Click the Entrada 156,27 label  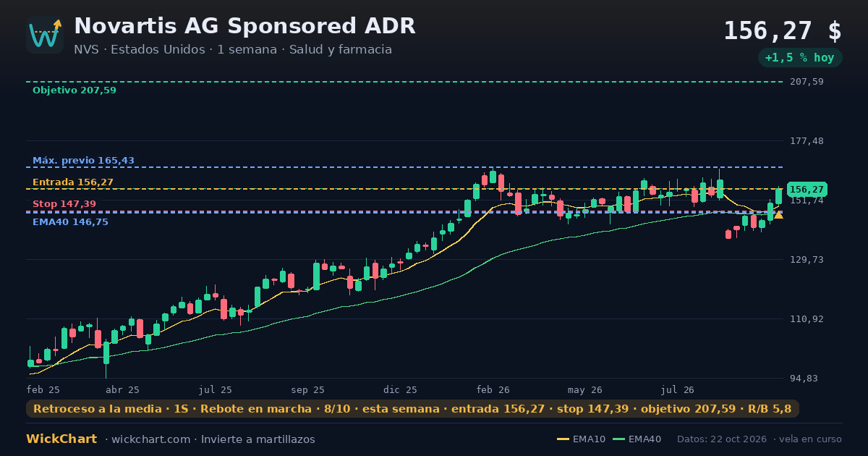tap(73, 182)
